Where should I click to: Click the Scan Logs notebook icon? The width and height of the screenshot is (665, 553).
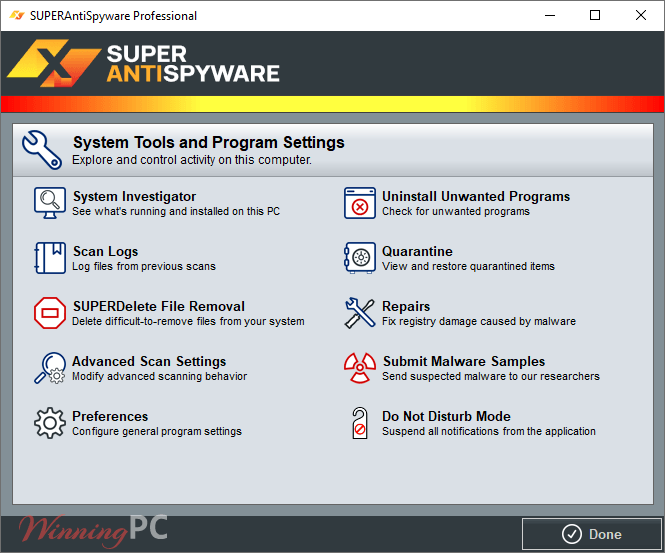click(x=50, y=258)
